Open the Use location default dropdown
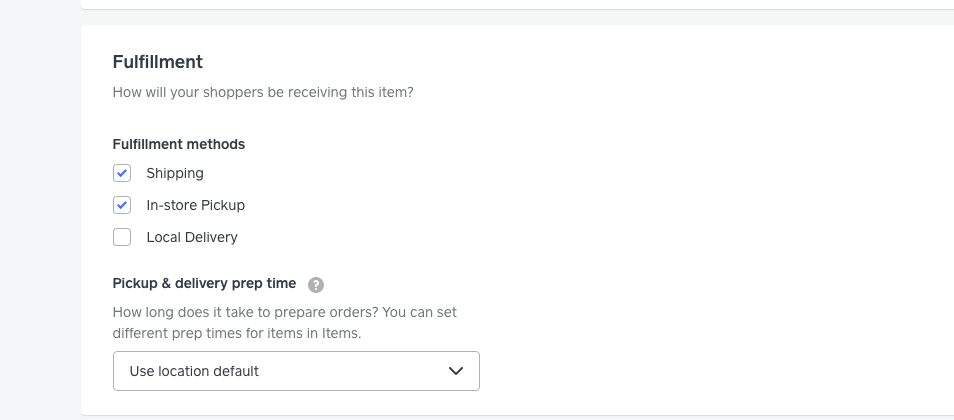Image resolution: width=954 pixels, height=420 pixels. tap(296, 371)
